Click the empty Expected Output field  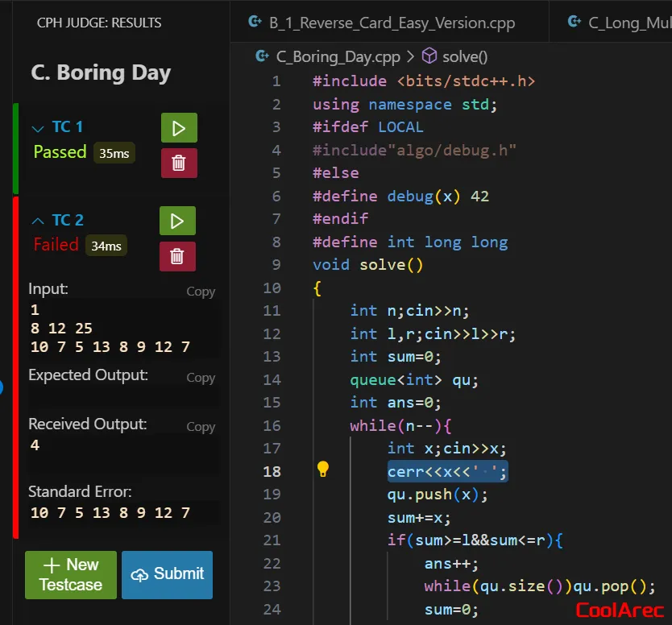pos(123,397)
